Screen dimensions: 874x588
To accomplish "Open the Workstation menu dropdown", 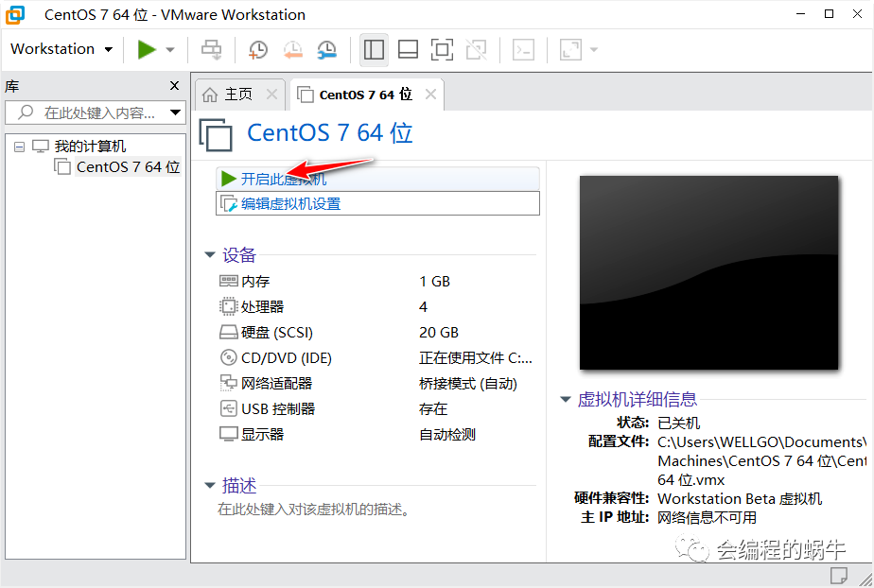I will click(x=61, y=49).
